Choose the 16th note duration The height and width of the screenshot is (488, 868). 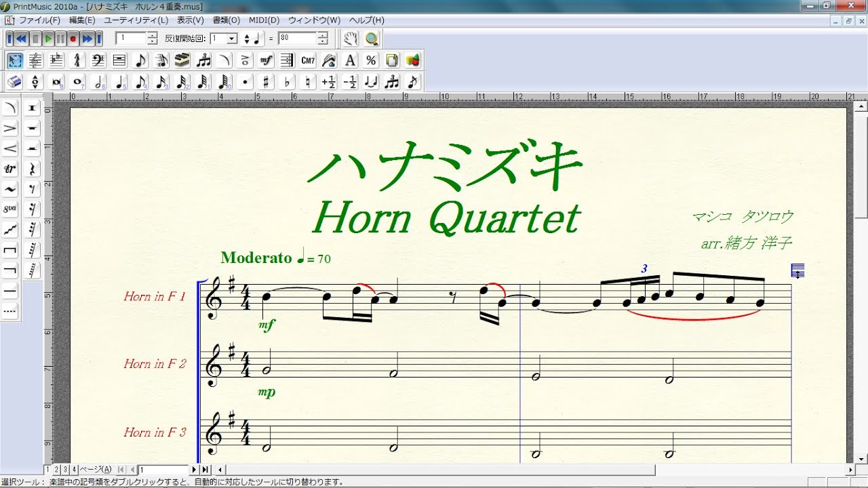click(x=161, y=82)
